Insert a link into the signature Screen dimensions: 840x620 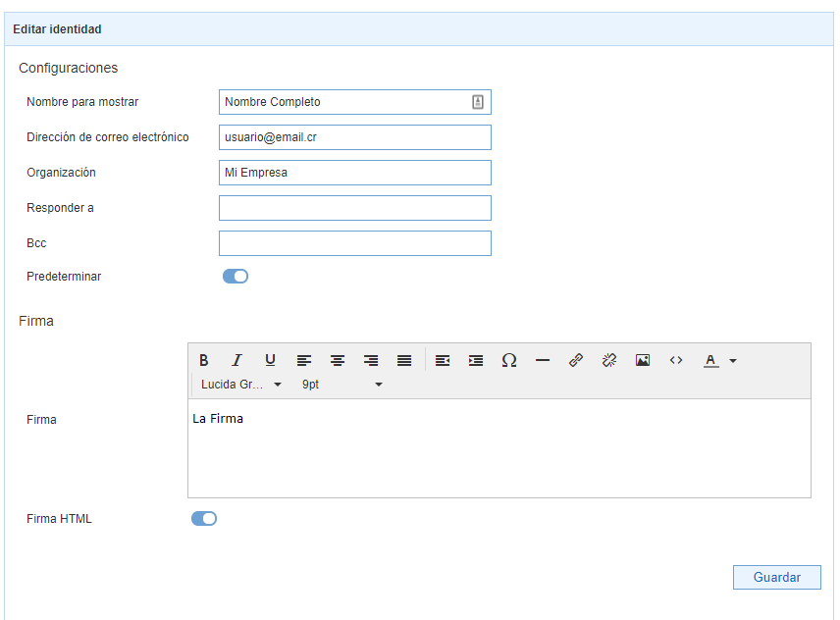point(576,360)
